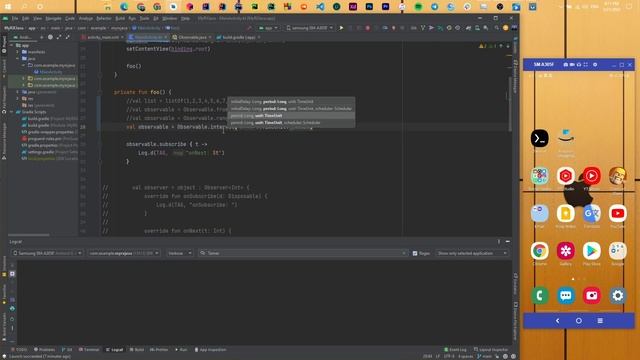Click the foo() call in the code editor
640x360 pixels.
click(133, 66)
